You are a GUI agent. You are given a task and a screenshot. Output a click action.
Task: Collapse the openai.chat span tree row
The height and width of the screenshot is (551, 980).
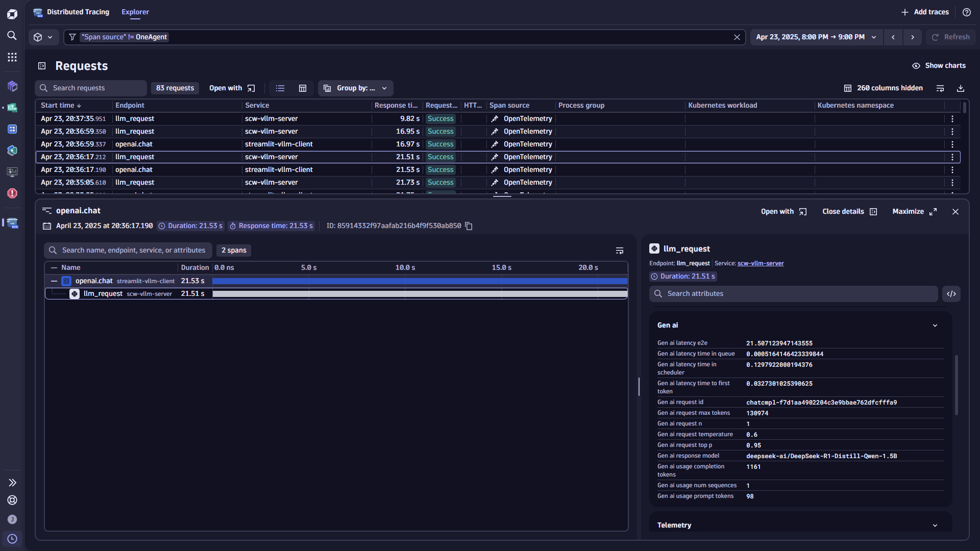click(54, 281)
